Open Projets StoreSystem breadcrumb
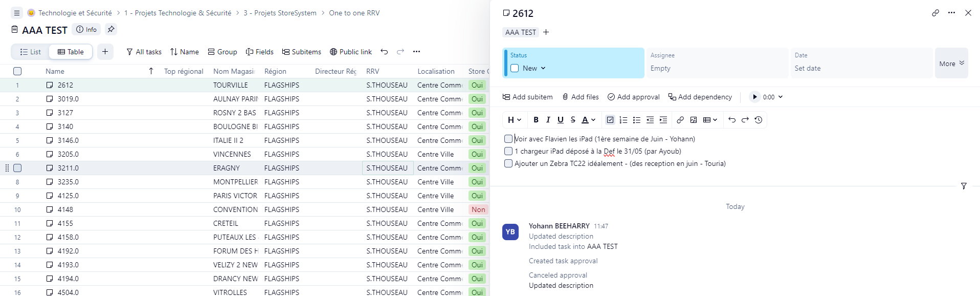 [280, 13]
